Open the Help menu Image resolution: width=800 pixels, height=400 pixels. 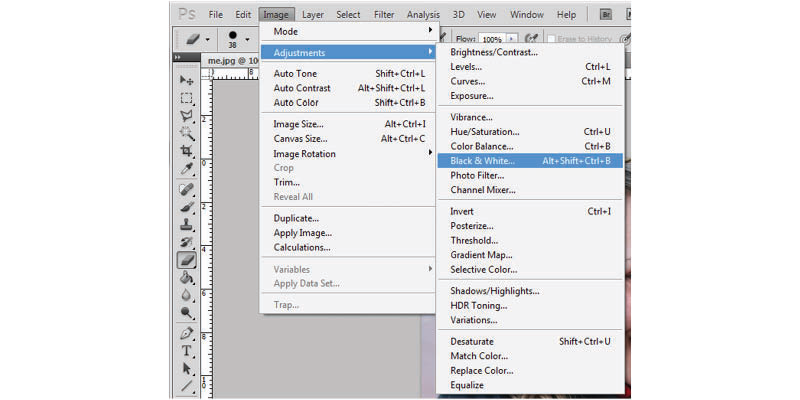click(x=566, y=15)
